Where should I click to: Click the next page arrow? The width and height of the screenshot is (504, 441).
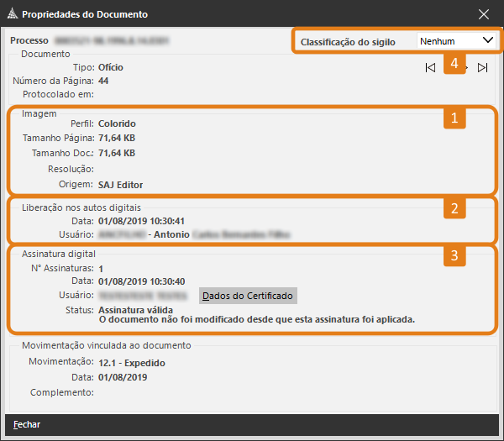tap(466, 68)
